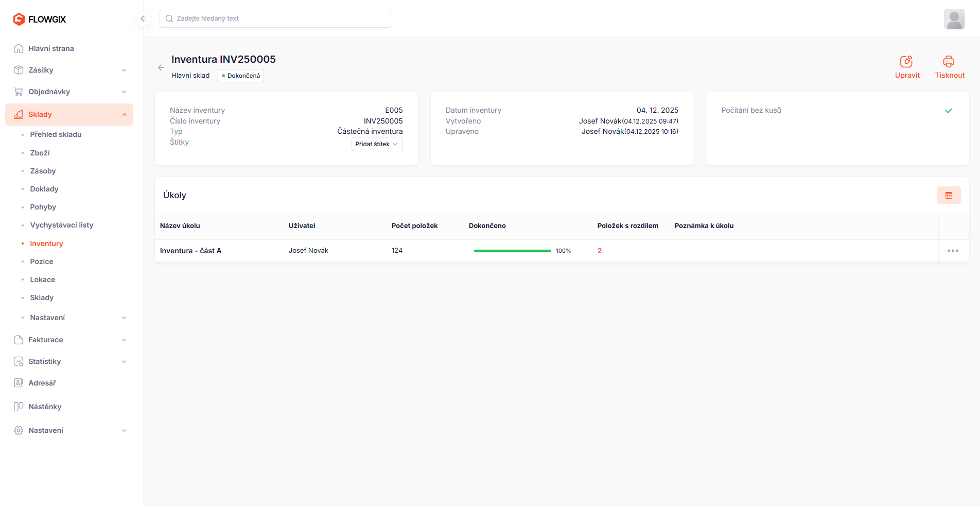Collapse the Sklady section chevron
This screenshot has height=507, width=980.
click(124, 114)
